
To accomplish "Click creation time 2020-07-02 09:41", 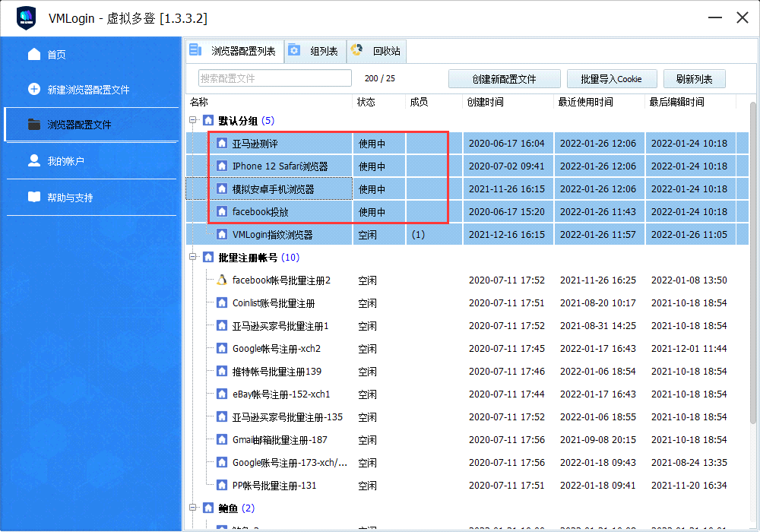I will coord(506,166).
